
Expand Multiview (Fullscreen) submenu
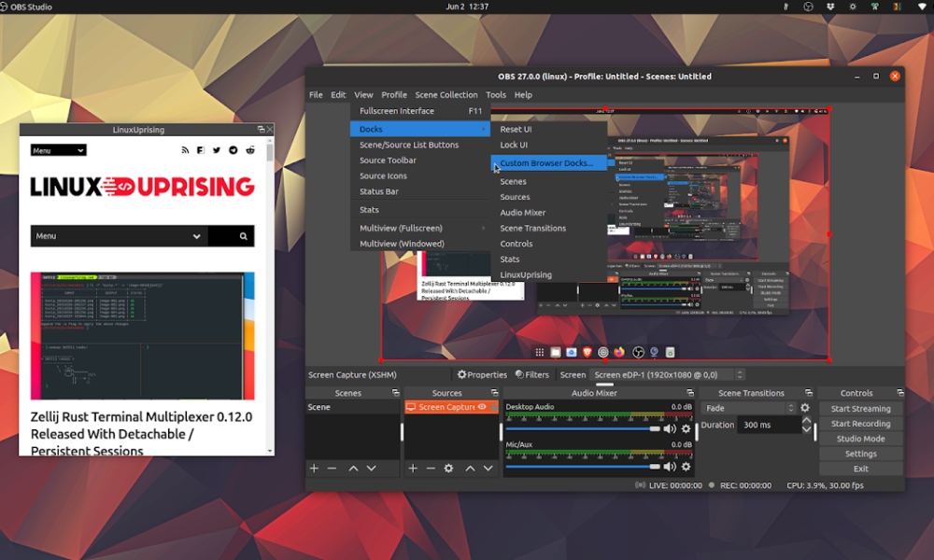pos(420,228)
